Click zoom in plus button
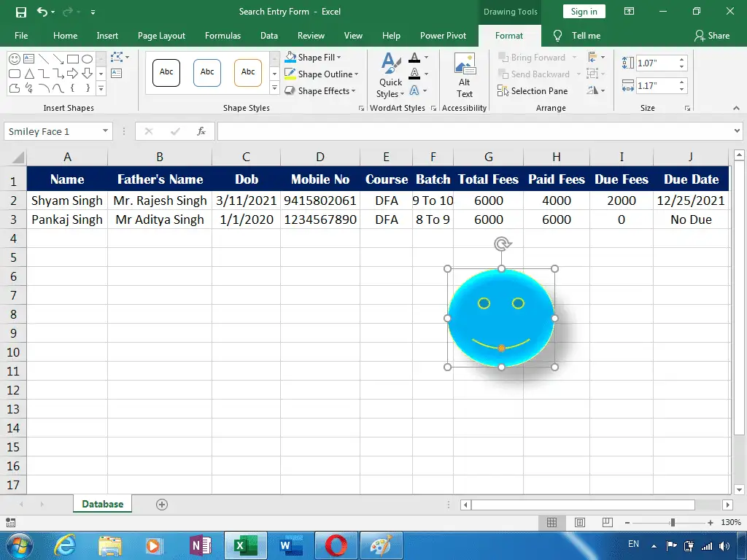747x560 pixels. click(710, 522)
